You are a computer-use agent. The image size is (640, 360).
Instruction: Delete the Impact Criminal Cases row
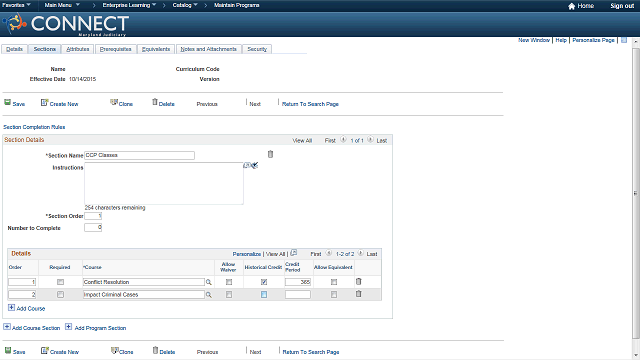pyautogui.click(x=358, y=294)
